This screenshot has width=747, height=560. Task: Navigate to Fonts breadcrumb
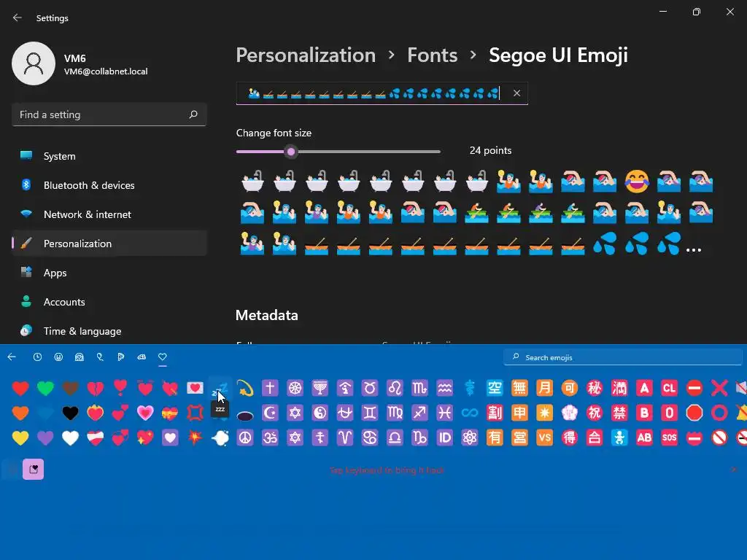(x=432, y=55)
